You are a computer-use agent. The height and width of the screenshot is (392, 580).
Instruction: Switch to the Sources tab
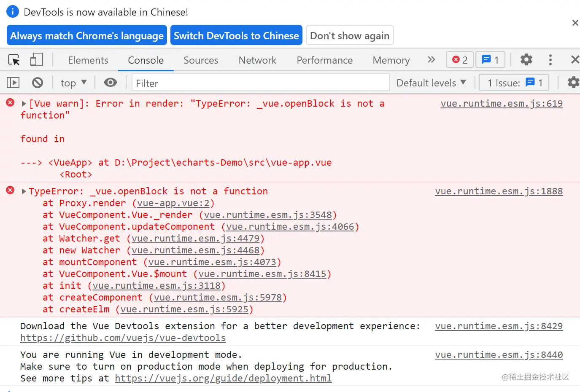201,60
